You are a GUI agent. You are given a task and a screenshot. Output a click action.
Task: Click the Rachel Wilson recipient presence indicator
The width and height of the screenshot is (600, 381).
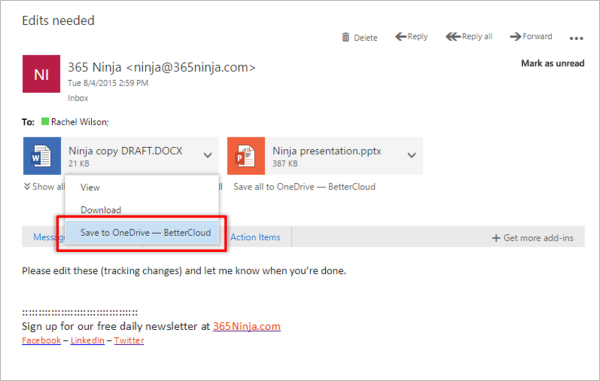tap(45, 122)
